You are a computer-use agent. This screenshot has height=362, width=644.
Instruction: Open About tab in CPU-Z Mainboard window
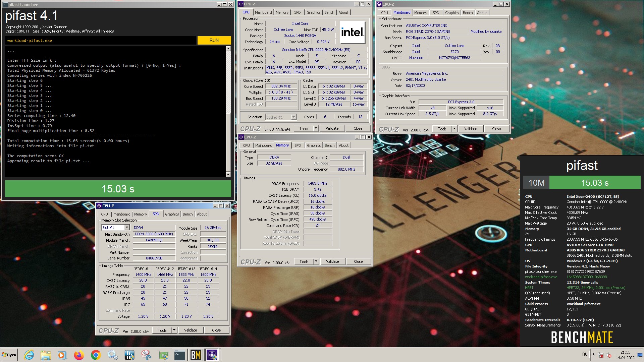coord(482,13)
